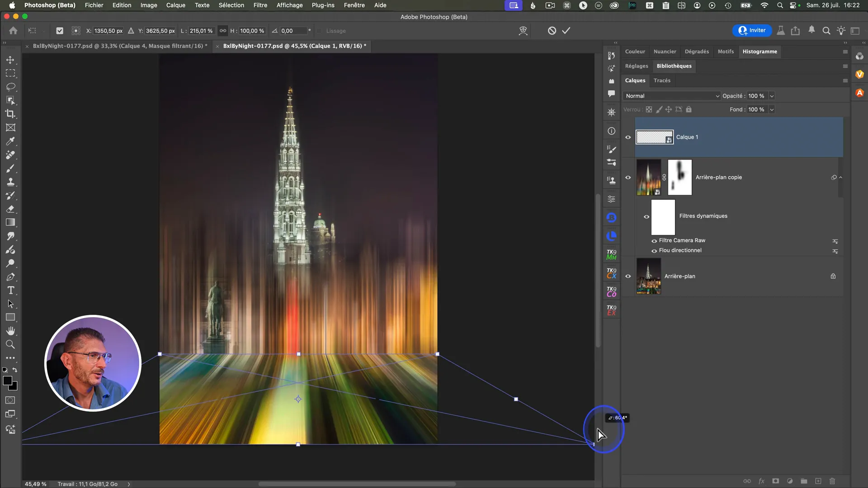Select the Rectangle shape tool
The height and width of the screenshot is (488, 868).
pos(10,317)
